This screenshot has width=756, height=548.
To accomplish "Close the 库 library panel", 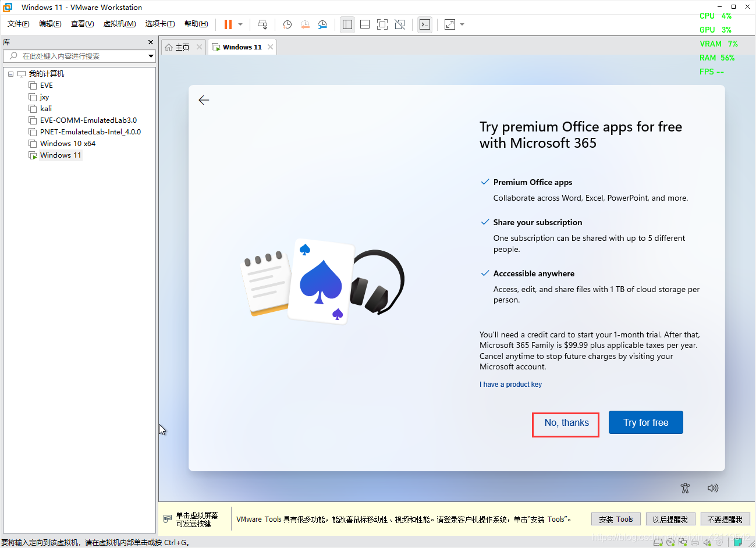I will coord(151,42).
